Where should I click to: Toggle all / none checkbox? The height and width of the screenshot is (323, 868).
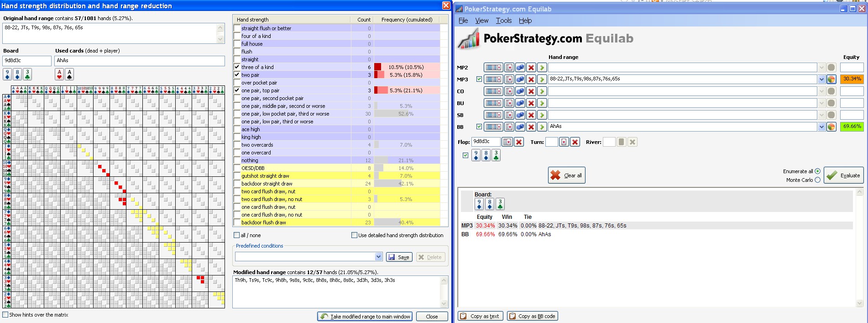click(236, 235)
